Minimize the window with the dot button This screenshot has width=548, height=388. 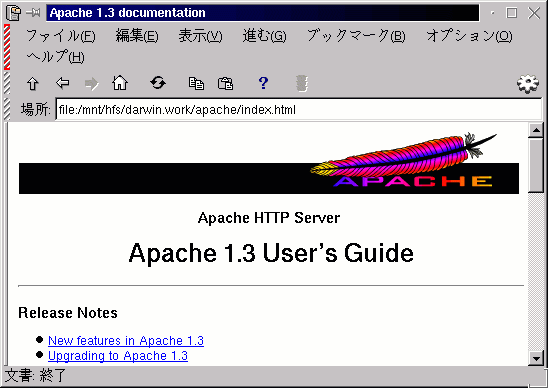pos(492,13)
